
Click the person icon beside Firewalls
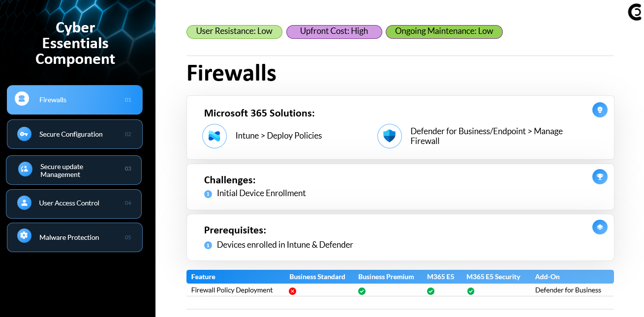pos(21,98)
